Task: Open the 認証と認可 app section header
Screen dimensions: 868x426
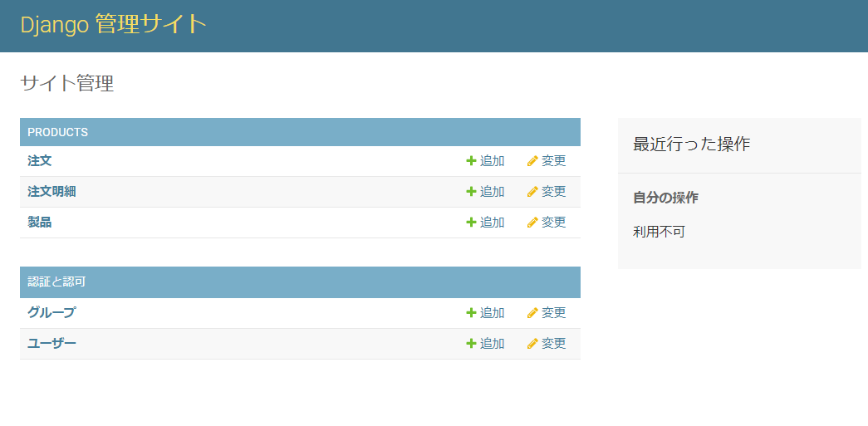Action: pyautogui.click(x=56, y=282)
